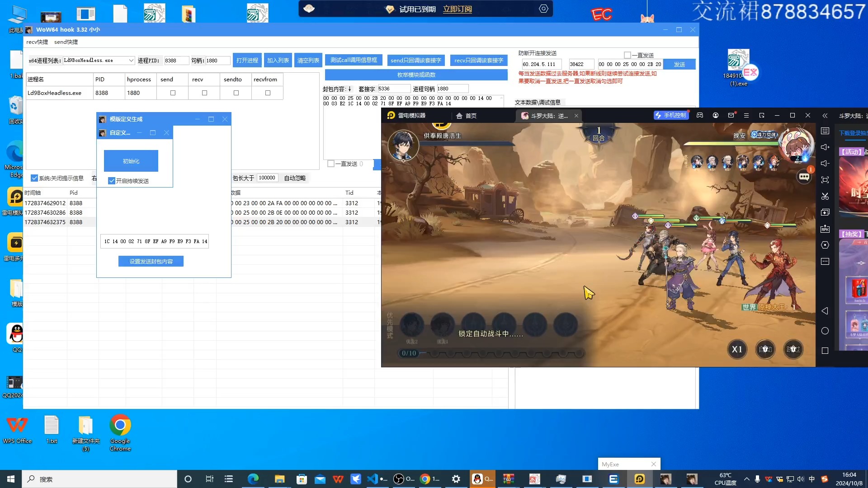Image resolution: width=868 pixels, height=488 pixels.
Task: Open the mail icon in emulator title bar
Action: coord(731,115)
